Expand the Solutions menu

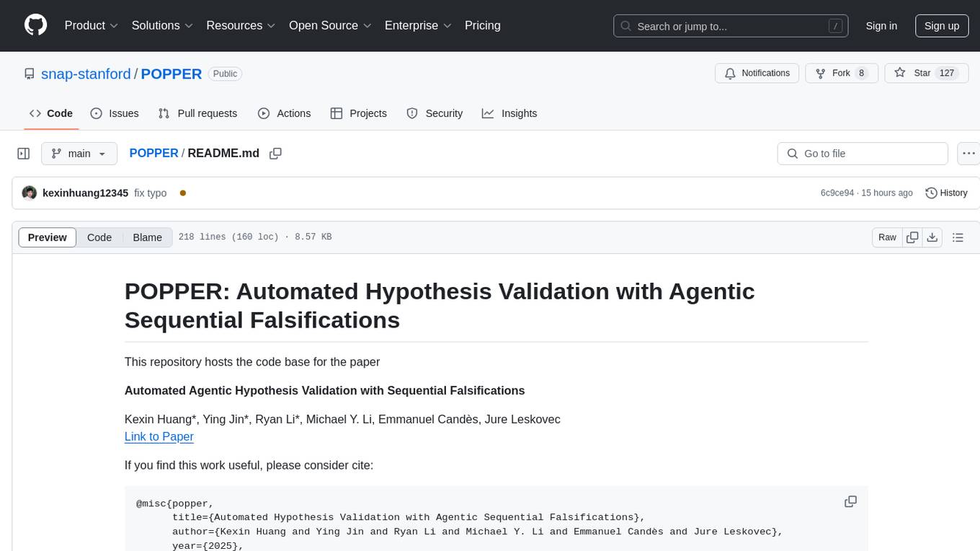[163, 25]
